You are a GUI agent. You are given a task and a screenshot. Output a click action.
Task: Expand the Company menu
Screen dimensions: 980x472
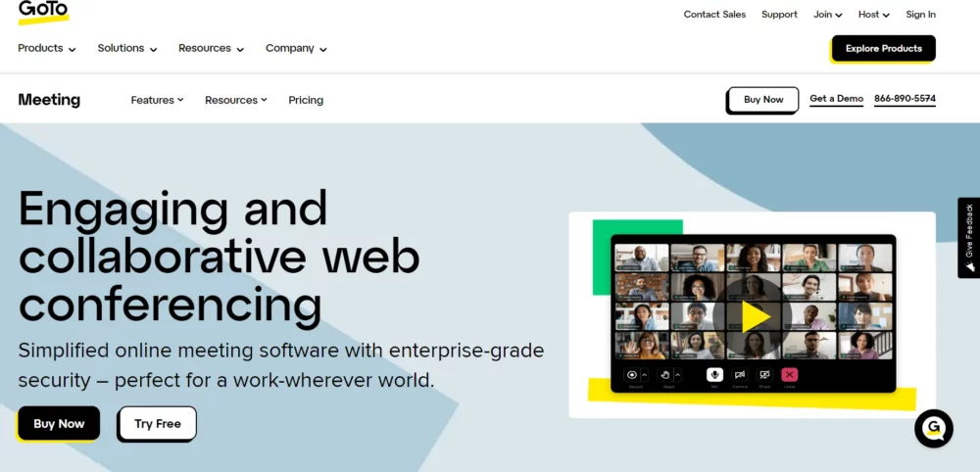click(x=296, y=48)
